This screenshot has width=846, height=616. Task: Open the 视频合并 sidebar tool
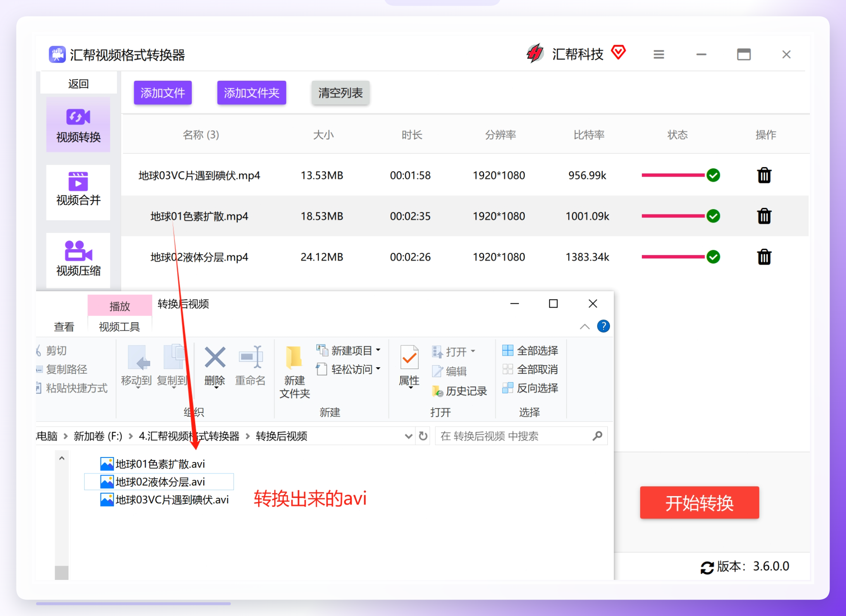(x=78, y=192)
